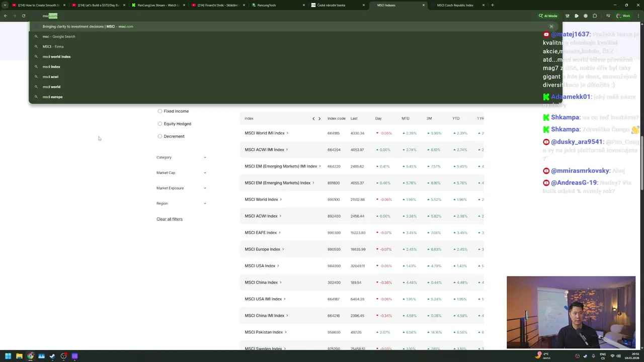
Task: Sort by the Index code column header
Action: click(x=336, y=119)
